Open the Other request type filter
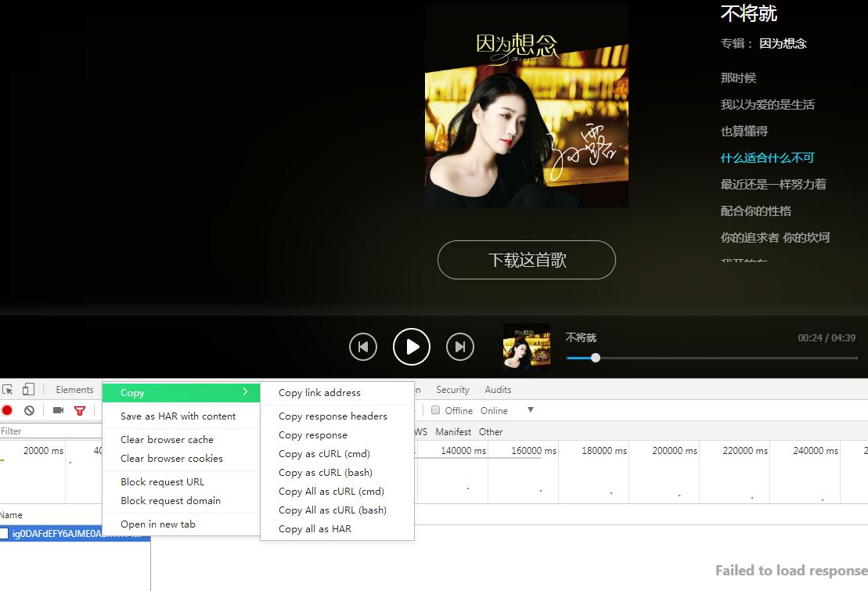 (491, 431)
